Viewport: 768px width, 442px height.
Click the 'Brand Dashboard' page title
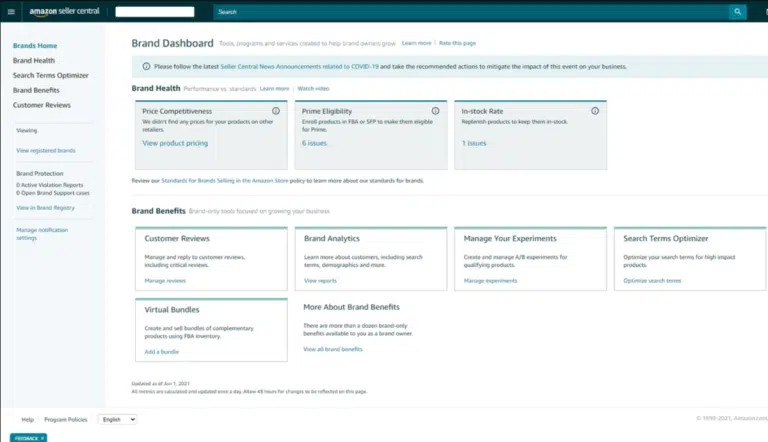click(x=172, y=43)
